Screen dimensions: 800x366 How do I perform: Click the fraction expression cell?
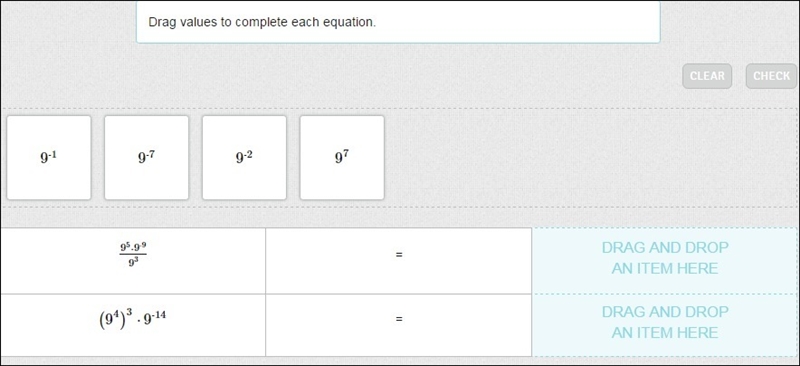point(133,260)
